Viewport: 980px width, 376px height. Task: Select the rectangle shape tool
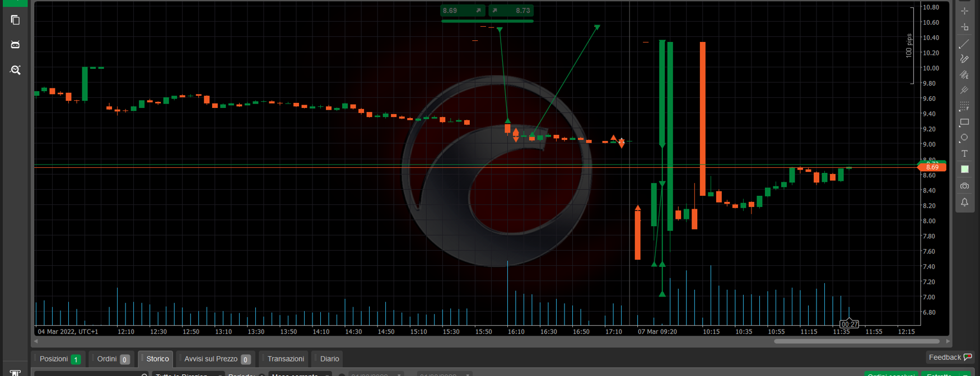tap(964, 122)
